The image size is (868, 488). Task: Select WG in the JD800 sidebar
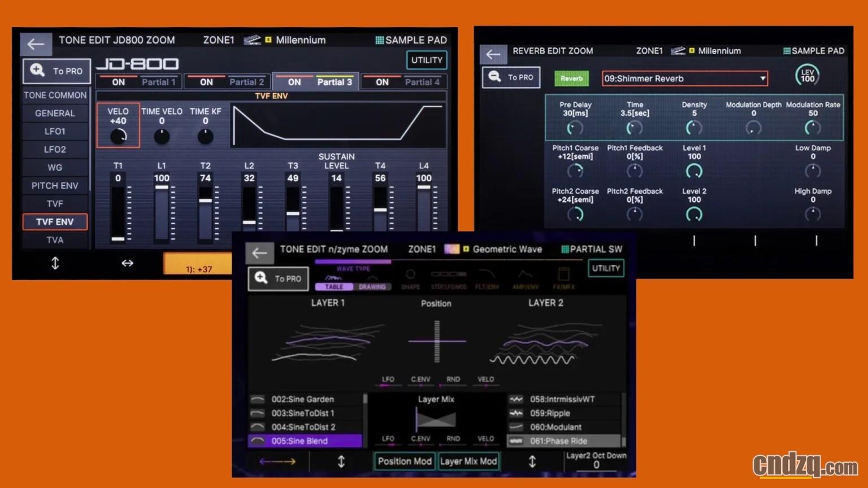coord(55,168)
